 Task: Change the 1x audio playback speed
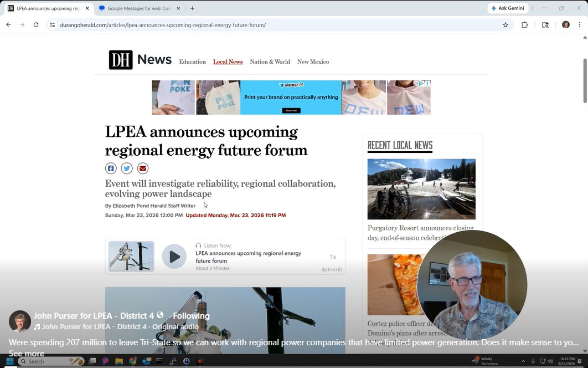coord(333,257)
